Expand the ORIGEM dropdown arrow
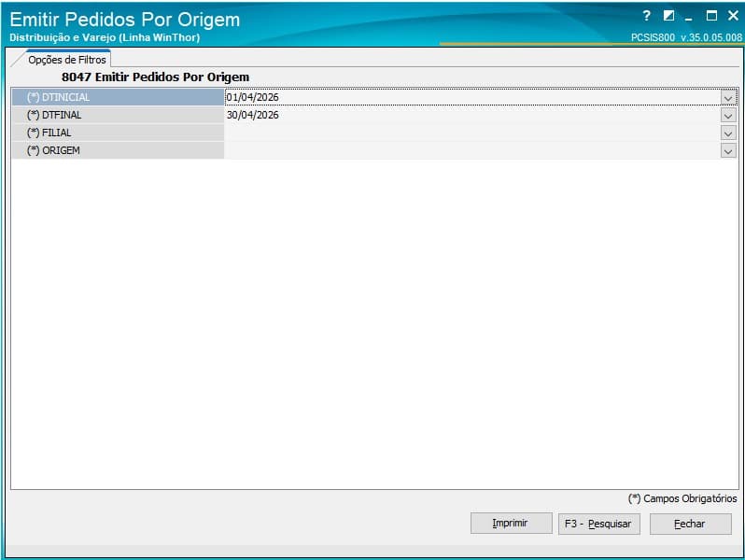The height and width of the screenshot is (560, 745). coord(728,151)
